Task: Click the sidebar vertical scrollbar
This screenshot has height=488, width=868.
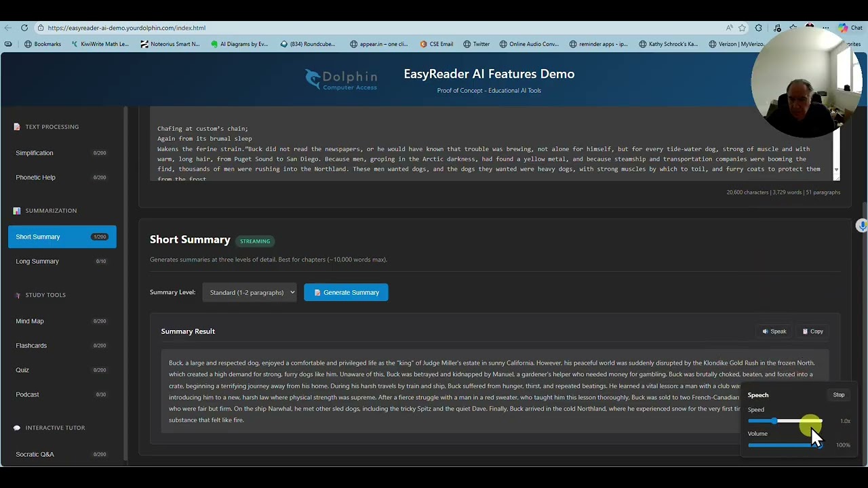Action: pyautogui.click(x=125, y=285)
